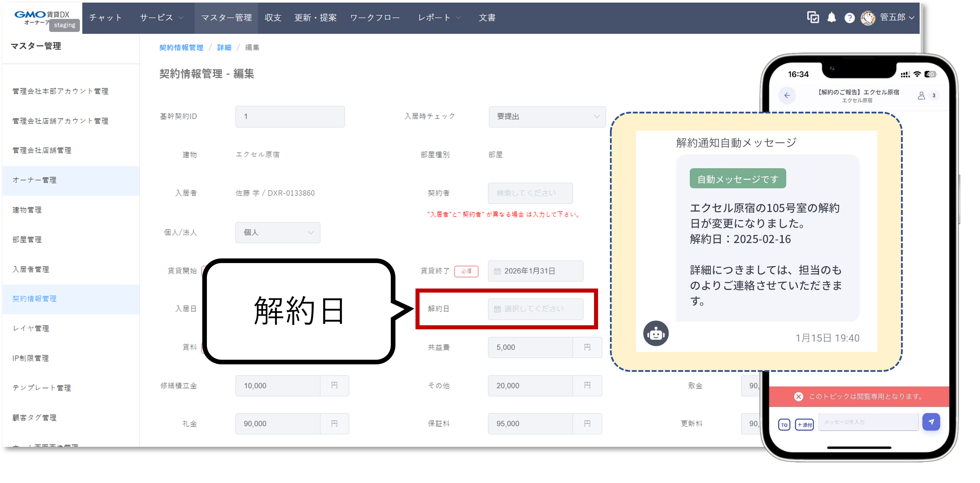Open the 詳細 breadcrumb link

coord(224,47)
